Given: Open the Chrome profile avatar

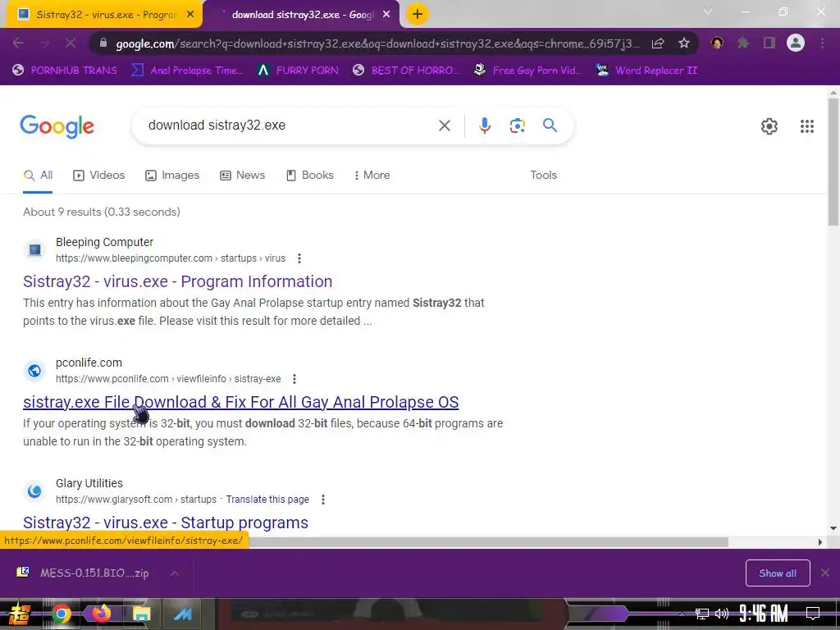Looking at the screenshot, I should (796, 43).
